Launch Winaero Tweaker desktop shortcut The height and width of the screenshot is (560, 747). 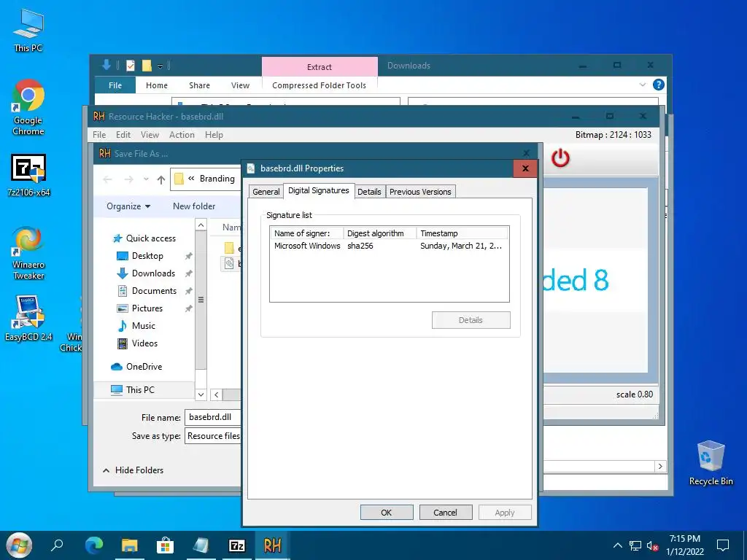(x=28, y=253)
